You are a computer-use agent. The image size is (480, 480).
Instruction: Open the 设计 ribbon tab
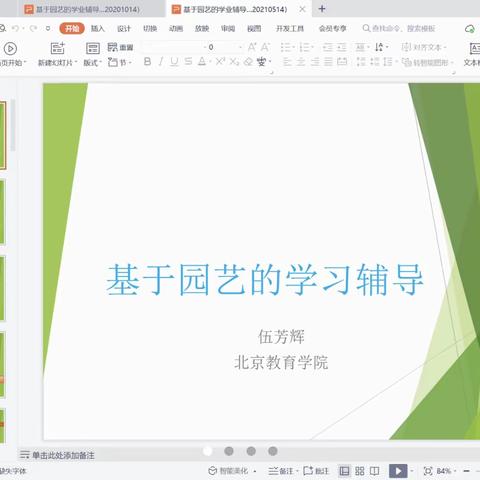(124, 29)
